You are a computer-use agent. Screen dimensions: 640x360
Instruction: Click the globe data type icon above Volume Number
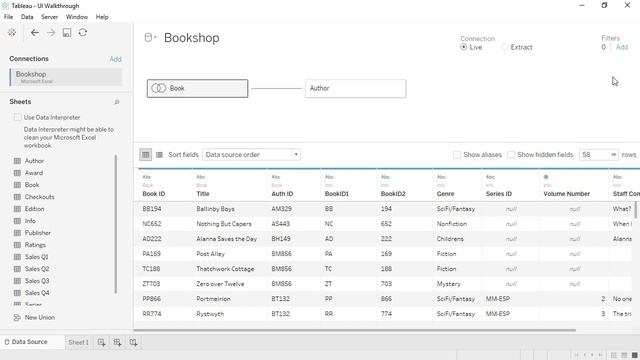pyautogui.click(x=546, y=177)
